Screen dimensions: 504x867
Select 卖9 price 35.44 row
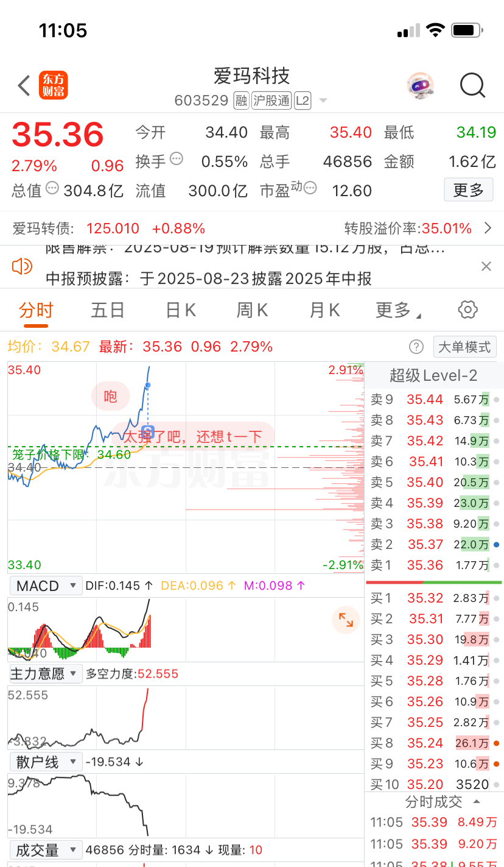pos(435,400)
